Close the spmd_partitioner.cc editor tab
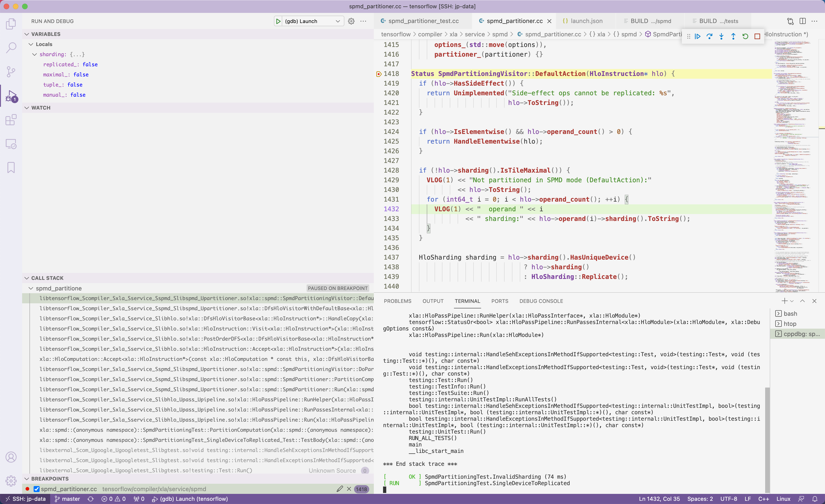The height and width of the screenshot is (504, 825). point(549,21)
